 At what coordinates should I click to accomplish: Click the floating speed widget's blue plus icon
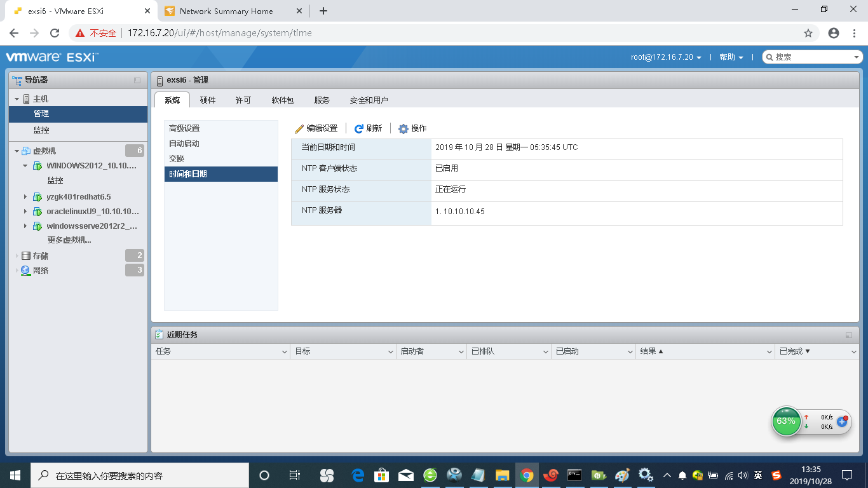[x=842, y=421]
